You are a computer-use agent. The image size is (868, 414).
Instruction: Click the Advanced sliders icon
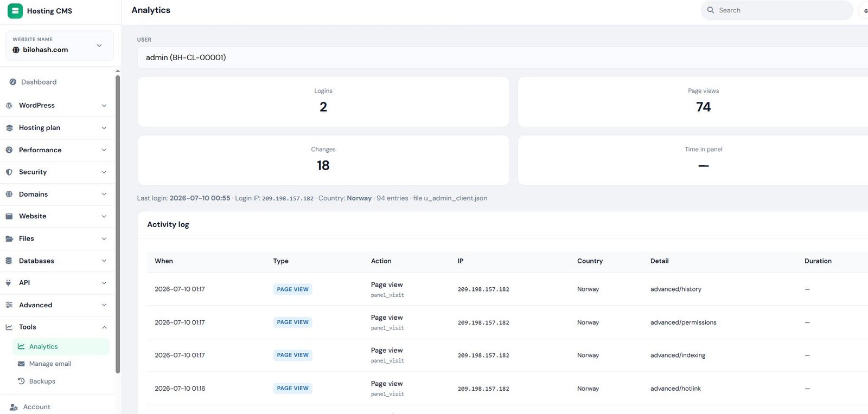click(9, 305)
